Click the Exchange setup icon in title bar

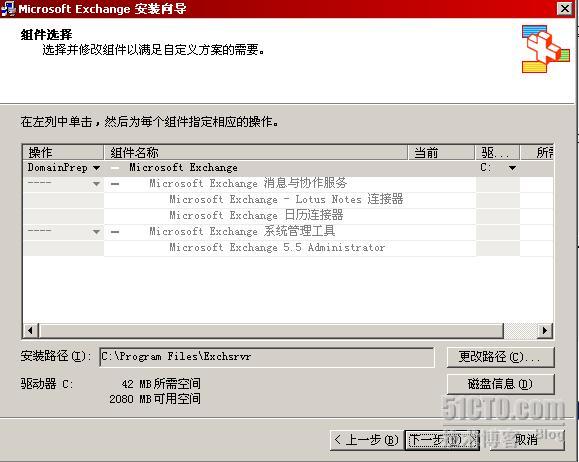tap(8, 8)
